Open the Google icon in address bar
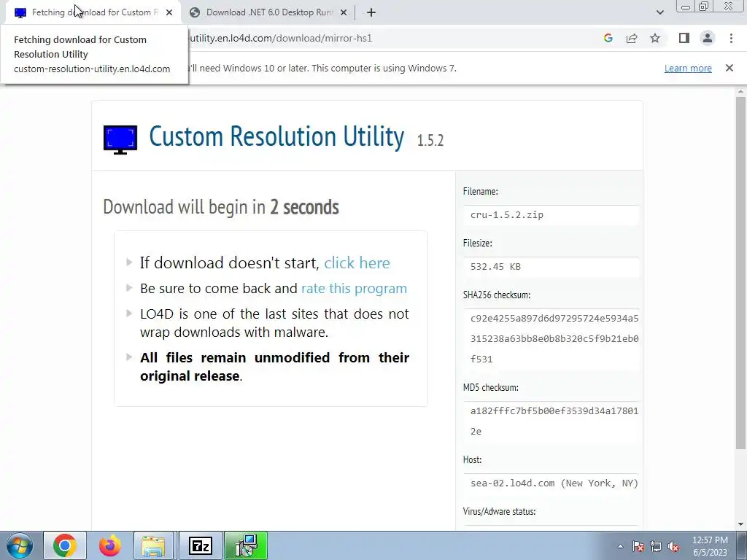The image size is (747, 560). 608,38
